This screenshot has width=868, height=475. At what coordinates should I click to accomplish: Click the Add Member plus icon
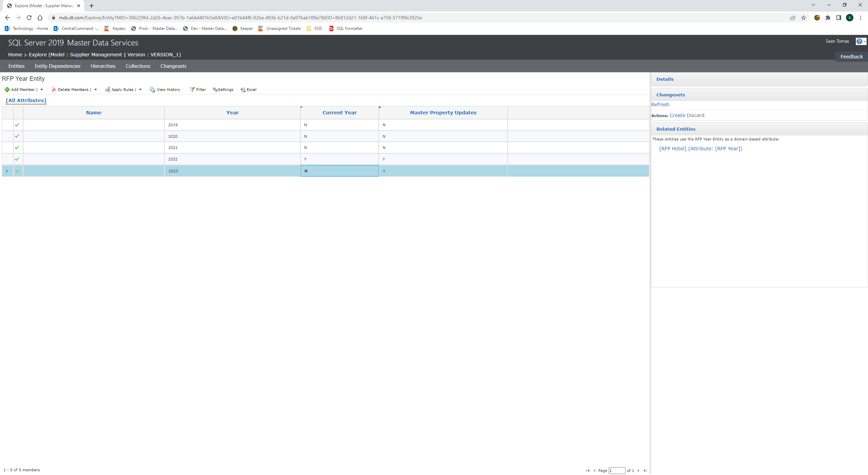point(7,90)
